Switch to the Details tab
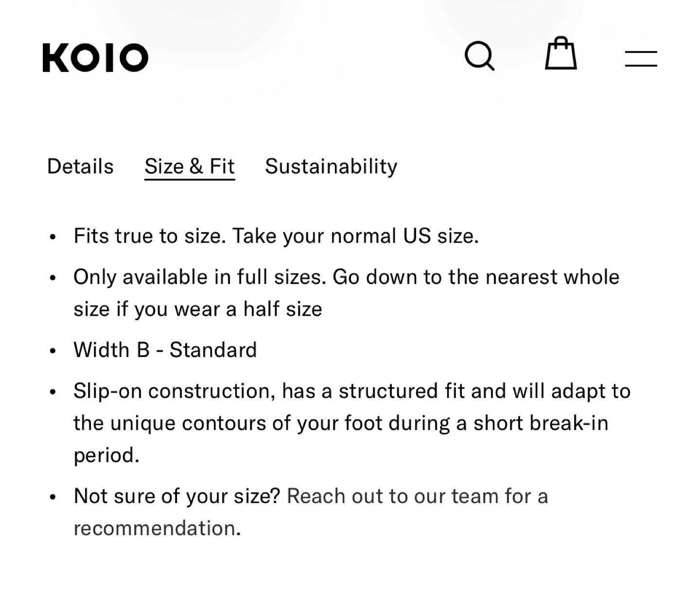700x594 pixels. click(x=80, y=166)
